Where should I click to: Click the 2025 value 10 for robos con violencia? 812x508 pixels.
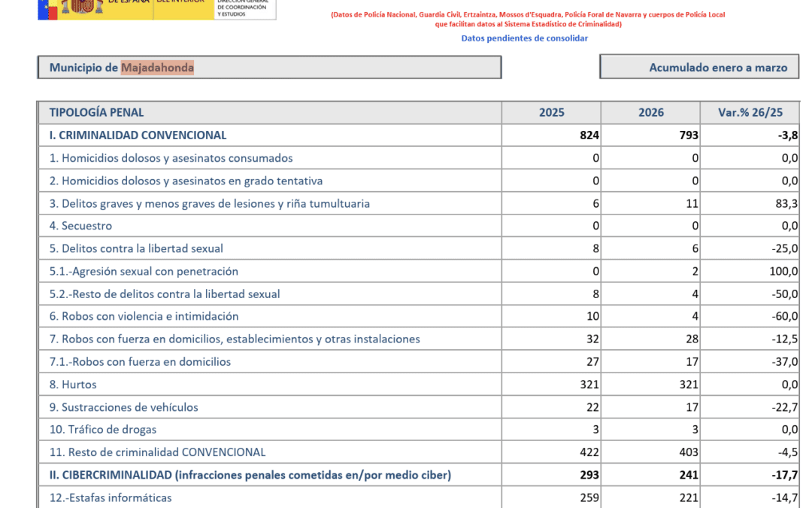pyautogui.click(x=593, y=316)
